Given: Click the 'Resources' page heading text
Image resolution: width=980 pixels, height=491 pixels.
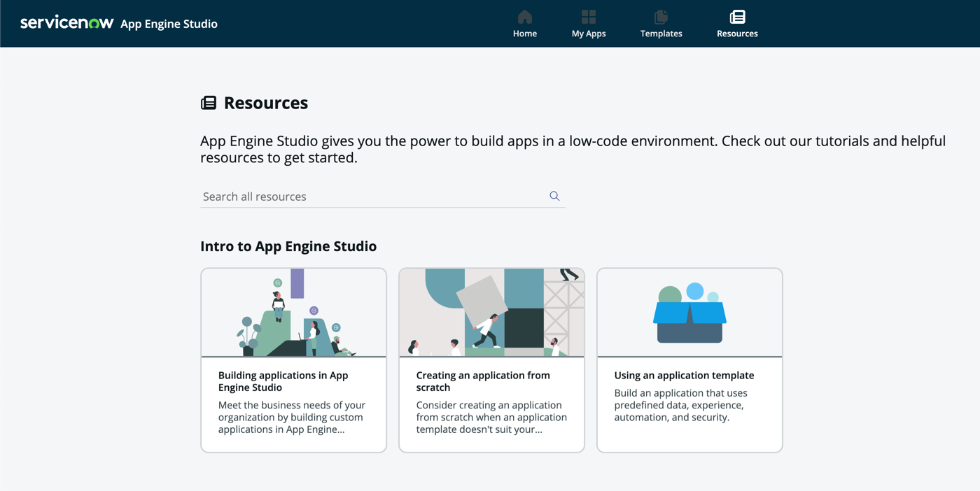Looking at the screenshot, I should click(x=266, y=103).
